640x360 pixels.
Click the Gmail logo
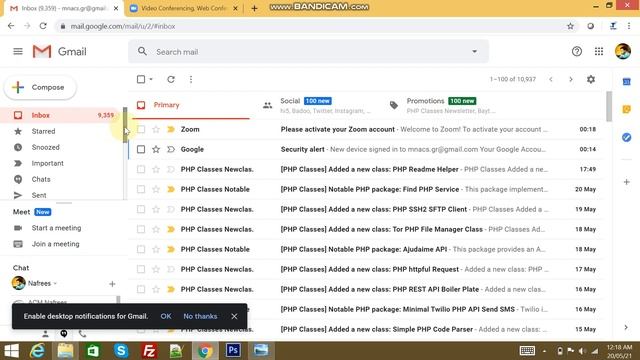point(60,51)
